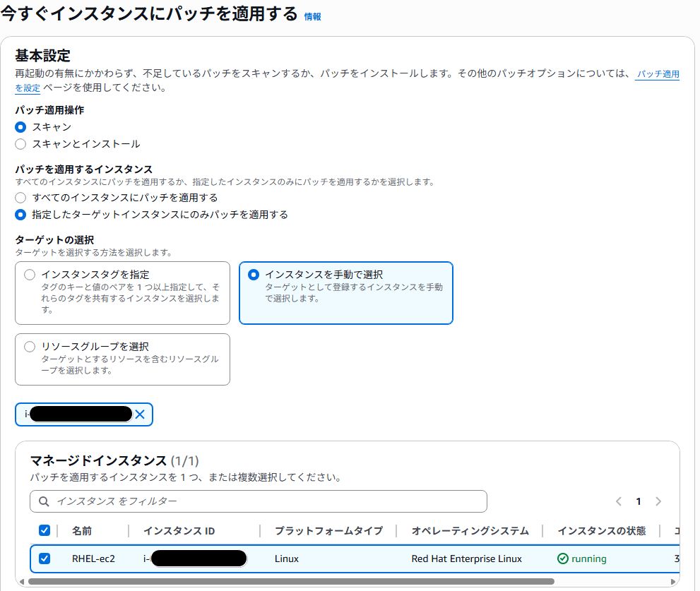This screenshot has width=700, height=591.
Task: Open the 情報 info link beside title
Action: point(312,16)
